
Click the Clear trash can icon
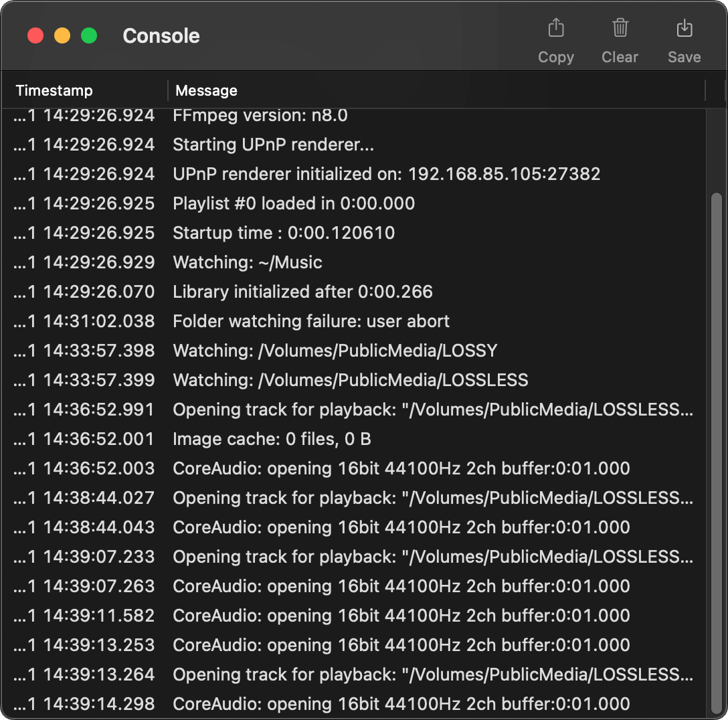tap(620, 29)
